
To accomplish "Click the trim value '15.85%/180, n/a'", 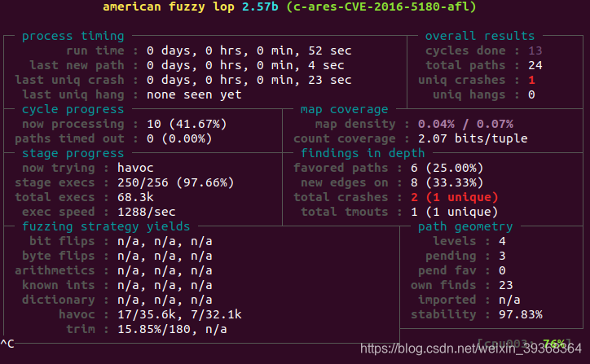I will pos(172,330).
